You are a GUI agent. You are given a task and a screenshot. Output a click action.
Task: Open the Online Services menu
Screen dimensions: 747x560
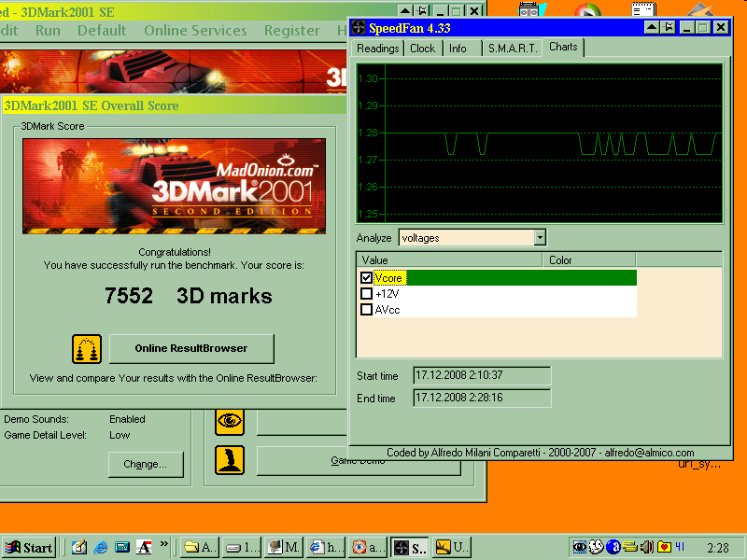pyautogui.click(x=195, y=31)
